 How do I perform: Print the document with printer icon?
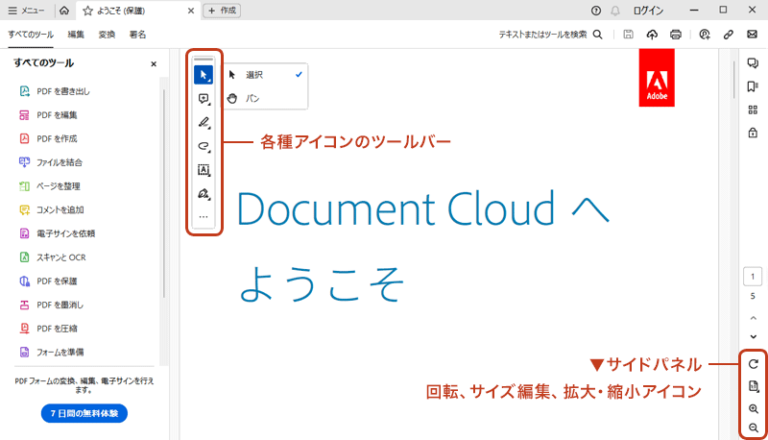pos(676,34)
